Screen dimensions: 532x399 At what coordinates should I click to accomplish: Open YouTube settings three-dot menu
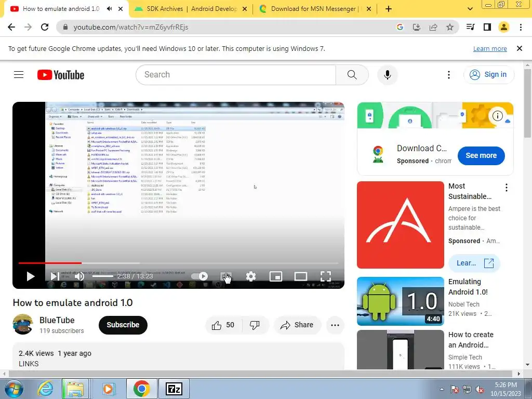tap(449, 75)
